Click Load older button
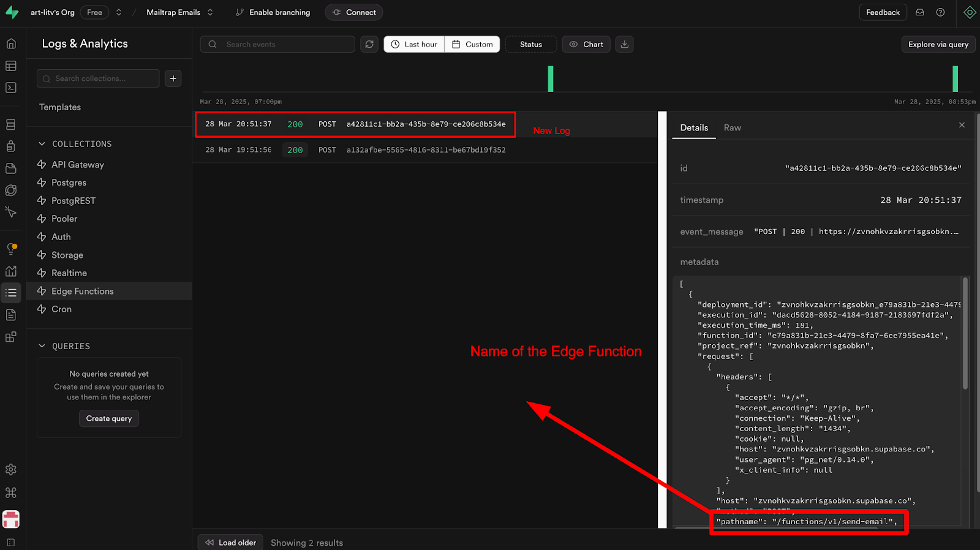Image resolution: width=980 pixels, height=550 pixels. pos(230,543)
